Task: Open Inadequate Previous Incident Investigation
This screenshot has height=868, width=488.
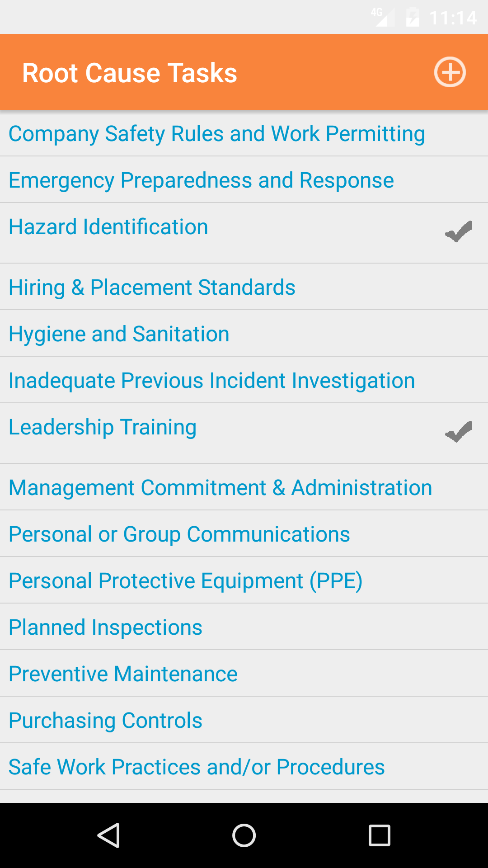Action: pos(211,381)
